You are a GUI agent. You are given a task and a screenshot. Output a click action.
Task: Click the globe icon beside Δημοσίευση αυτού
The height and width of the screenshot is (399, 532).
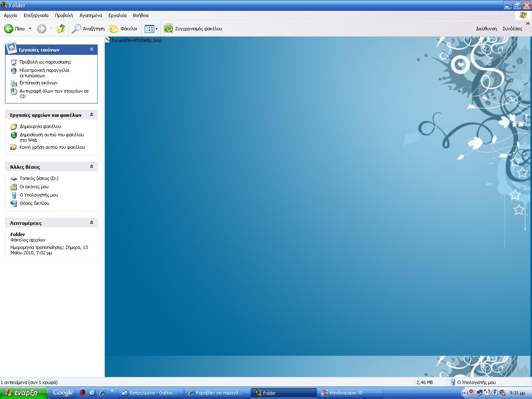(14, 135)
